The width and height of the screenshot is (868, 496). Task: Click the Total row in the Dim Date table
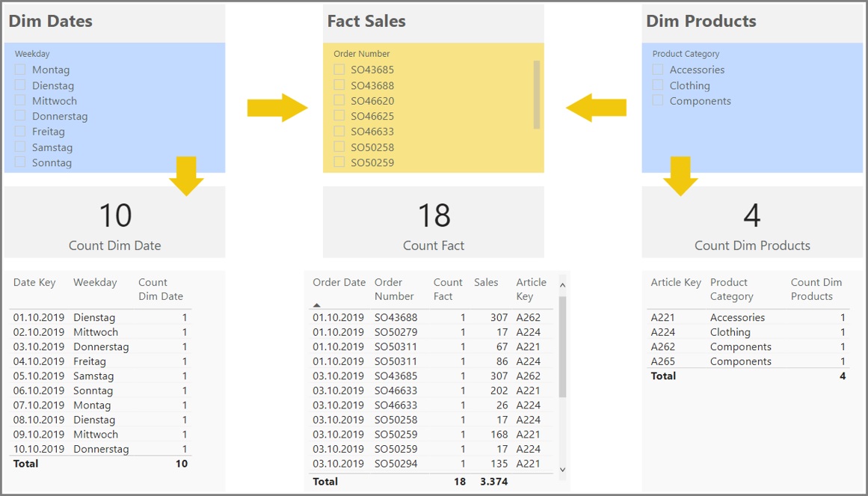pyautogui.click(x=97, y=464)
